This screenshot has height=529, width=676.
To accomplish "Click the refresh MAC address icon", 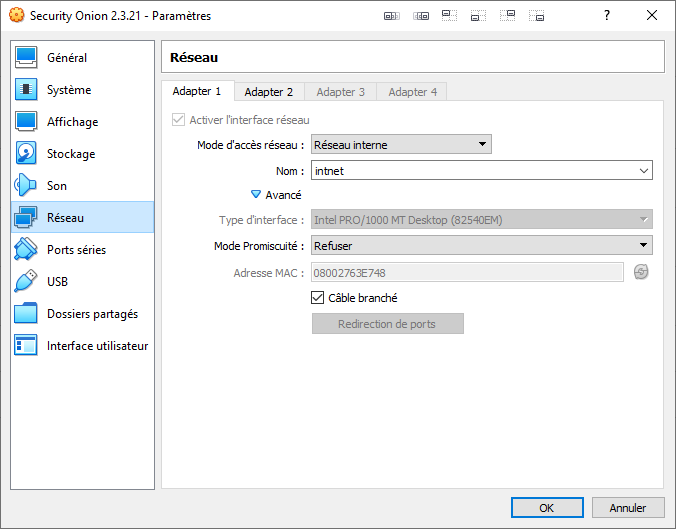I will (x=641, y=272).
